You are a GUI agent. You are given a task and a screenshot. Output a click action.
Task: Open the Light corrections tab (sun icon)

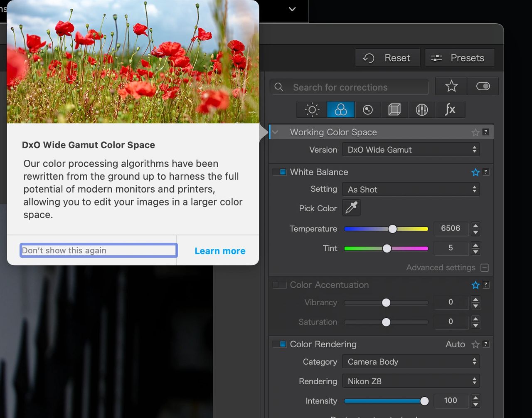(312, 110)
